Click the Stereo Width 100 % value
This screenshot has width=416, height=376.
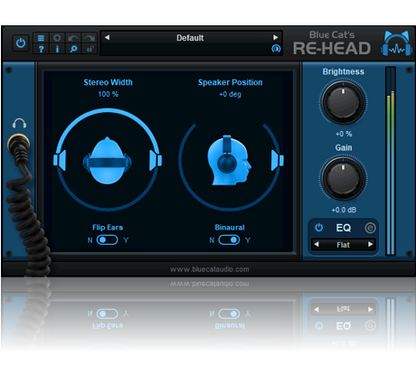coord(108,94)
